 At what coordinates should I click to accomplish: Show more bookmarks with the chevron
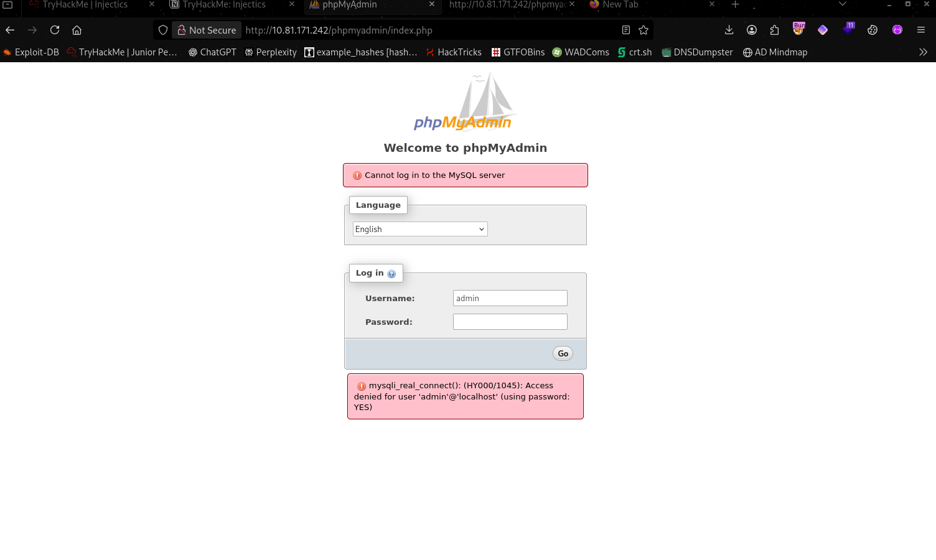point(923,52)
